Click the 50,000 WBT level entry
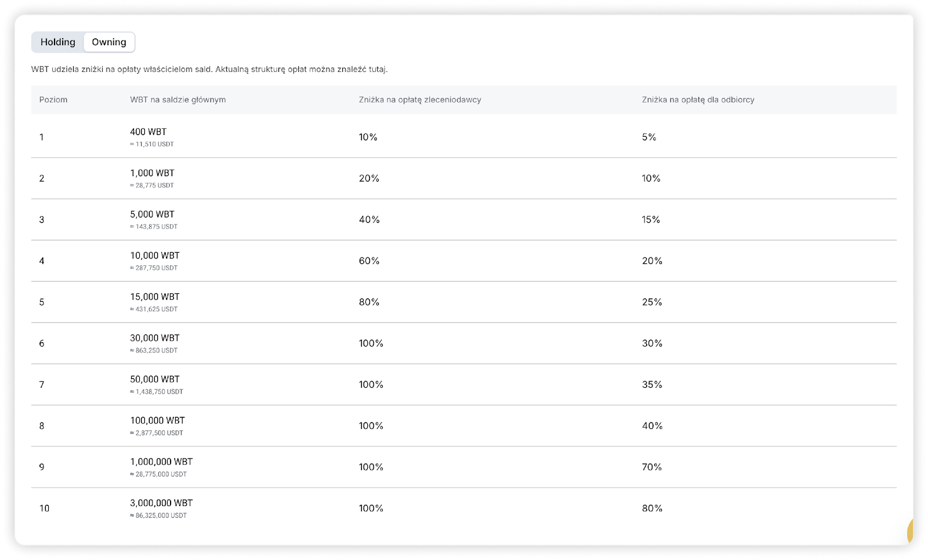 click(155, 379)
